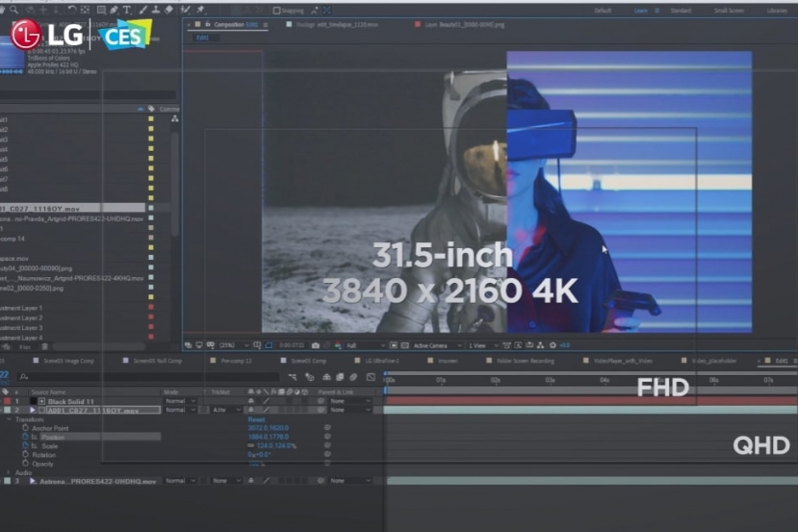This screenshot has height=532, width=798.
Task: Switch to Learn workspace
Action: (641, 11)
